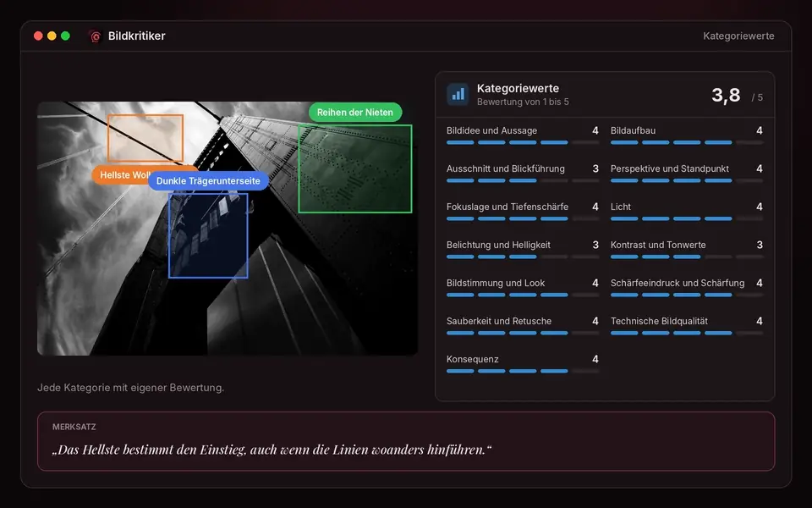Click the "Ausschnitt und Blickführung" category label
The height and width of the screenshot is (508, 812).
pyautogui.click(x=506, y=168)
